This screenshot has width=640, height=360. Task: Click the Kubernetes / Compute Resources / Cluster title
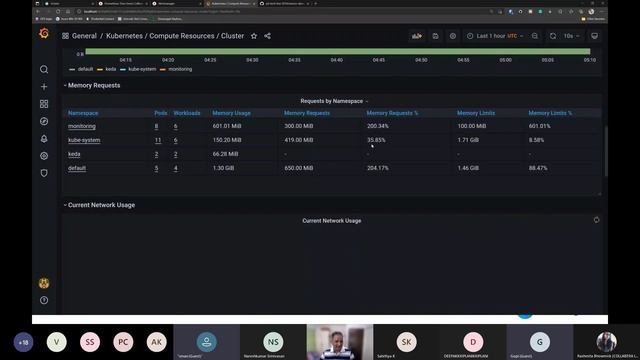pos(175,36)
